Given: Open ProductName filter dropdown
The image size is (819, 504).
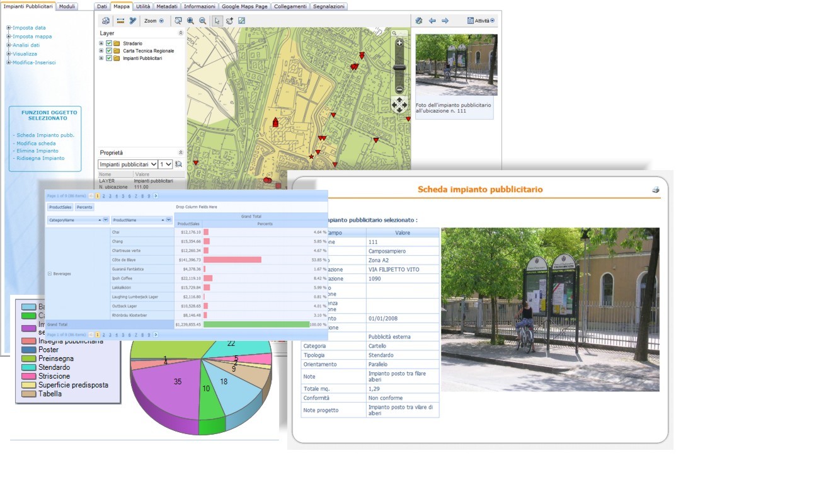Looking at the screenshot, I should [168, 220].
